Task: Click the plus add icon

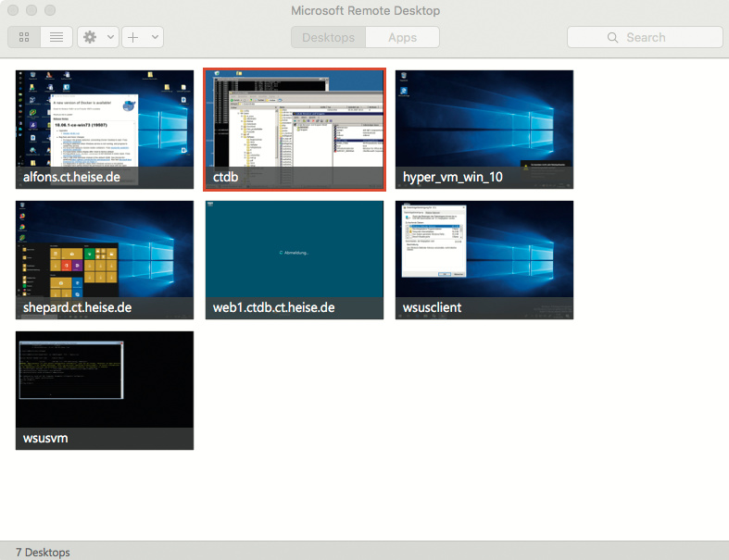Action: (x=133, y=37)
